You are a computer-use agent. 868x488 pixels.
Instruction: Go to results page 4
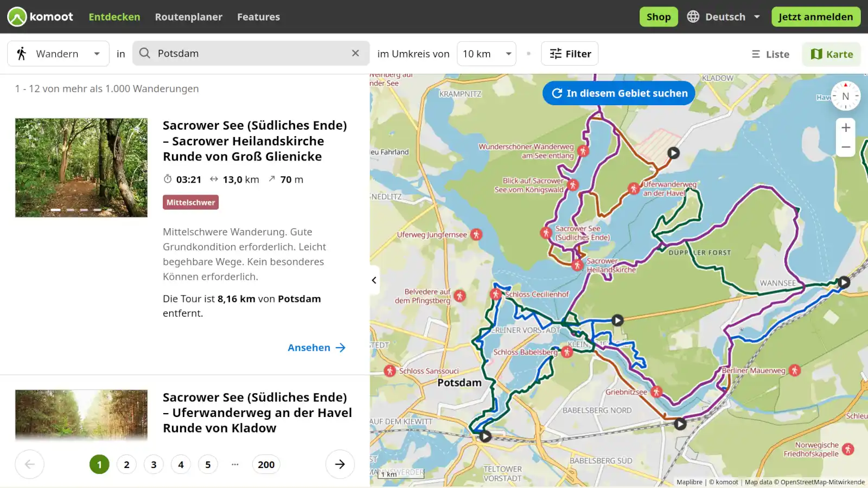point(181,464)
